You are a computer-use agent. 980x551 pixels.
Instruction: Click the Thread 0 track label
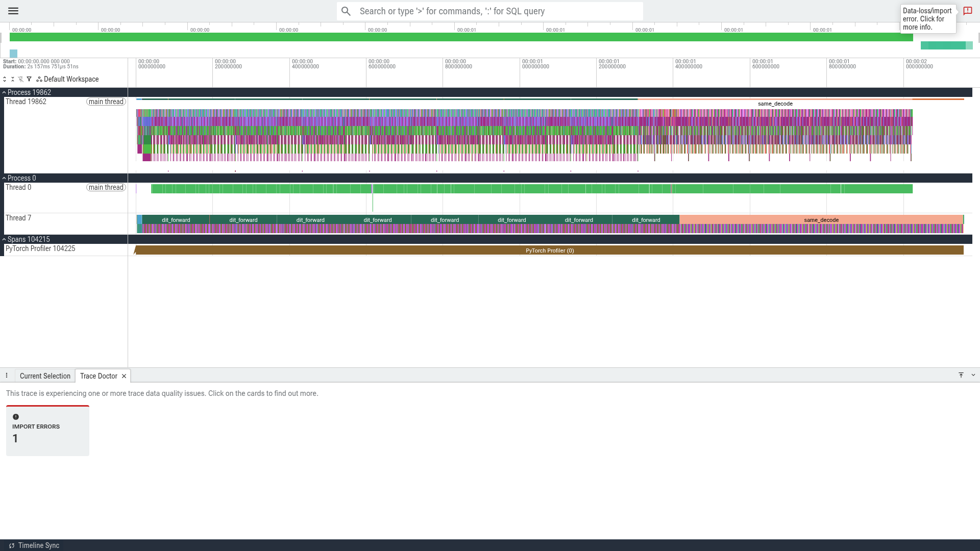(x=18, y=187)
